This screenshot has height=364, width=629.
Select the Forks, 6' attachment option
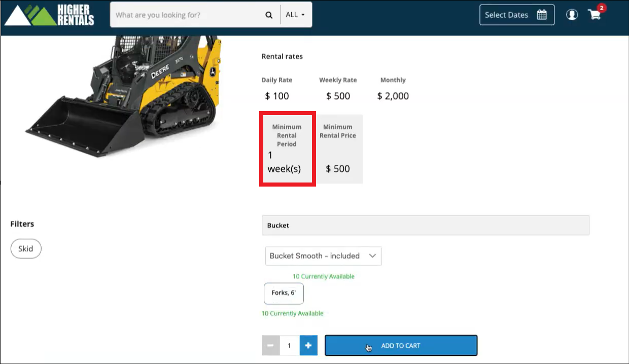point(284,293)
